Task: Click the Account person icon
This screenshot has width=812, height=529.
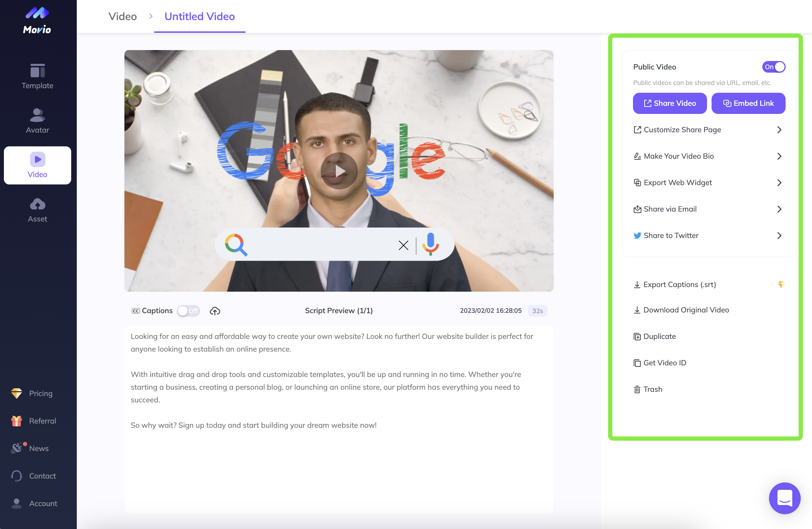Action: [x=17, y=503]
